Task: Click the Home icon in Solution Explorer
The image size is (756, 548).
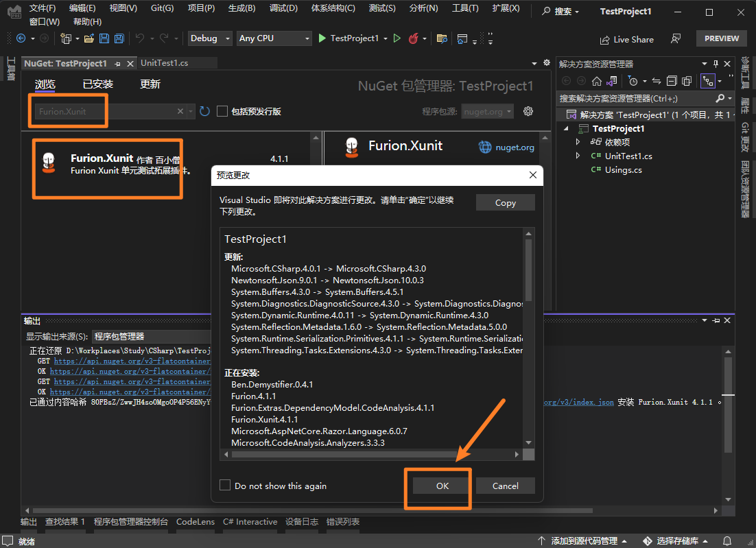Action: point(597,81)
